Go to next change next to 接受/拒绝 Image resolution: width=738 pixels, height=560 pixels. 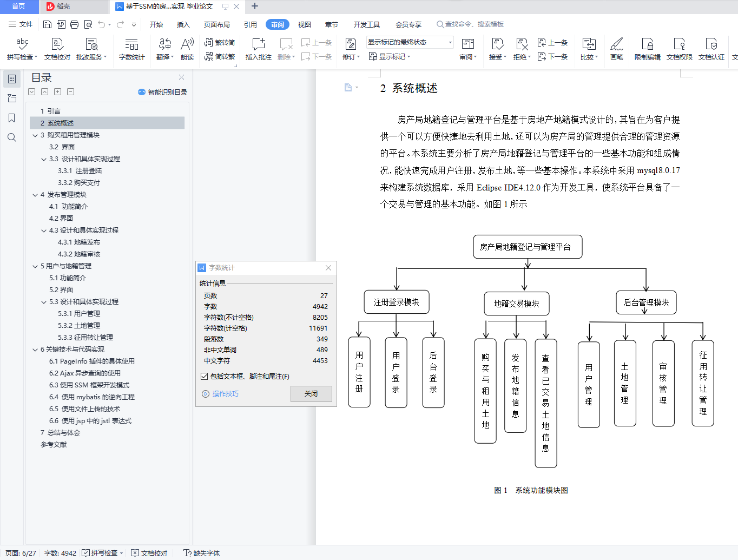coord(552,56)
